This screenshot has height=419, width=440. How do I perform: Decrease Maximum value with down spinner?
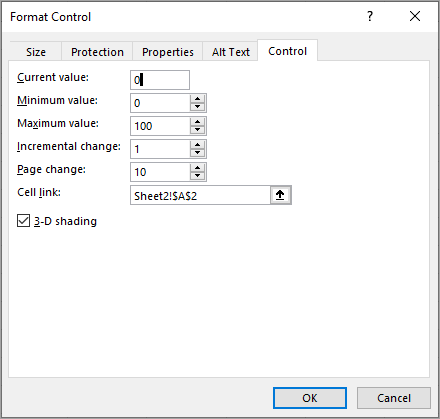pyautogui.click(x=197, y=130)
